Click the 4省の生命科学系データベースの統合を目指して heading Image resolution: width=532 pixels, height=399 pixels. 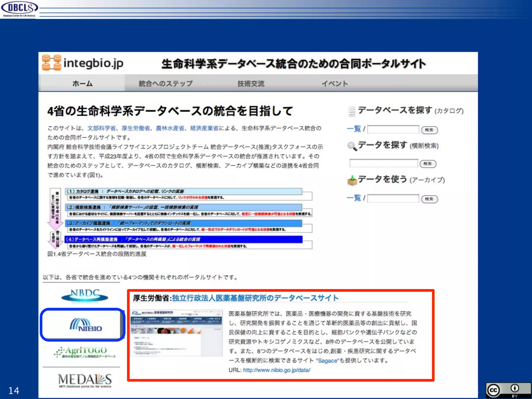tap(170, 111)
